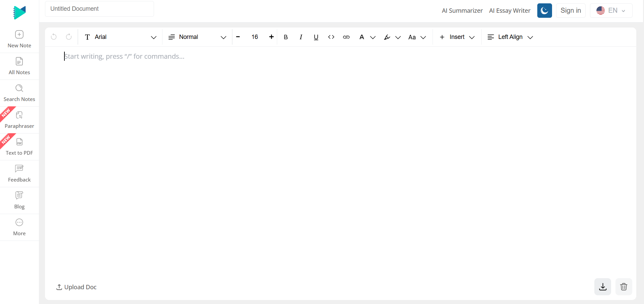This screenshot has height=304, width=644.
Task: Open Paraphraser from the sidebar
Action: (19, 120)
